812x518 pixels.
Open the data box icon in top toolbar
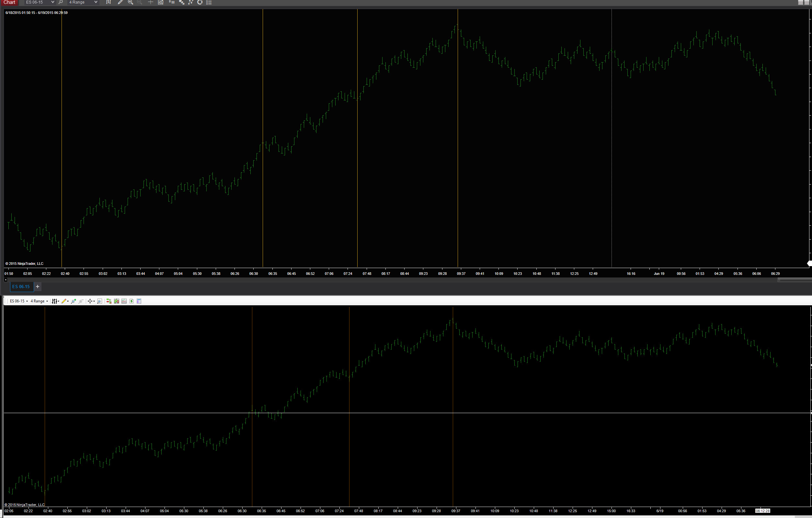(x=161, y=2)
